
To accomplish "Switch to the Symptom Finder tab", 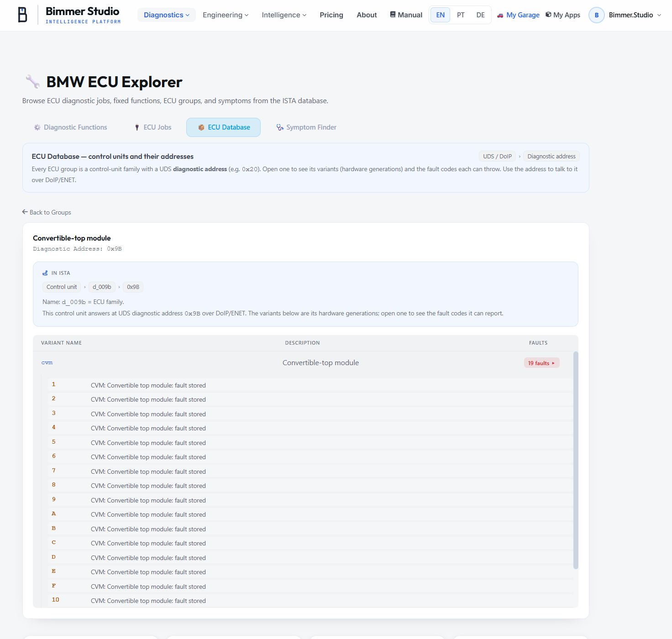I will tap(306, 127).
